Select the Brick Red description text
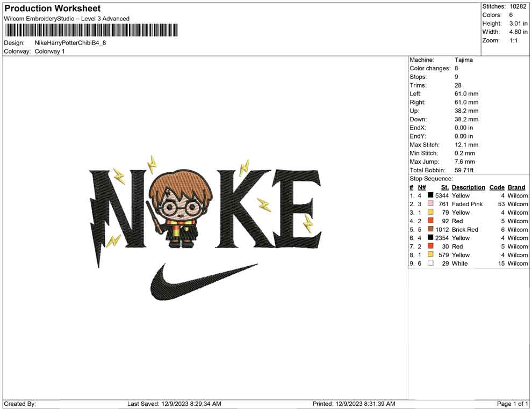This screenshot has height=409, width=532. click(x=465, y=229)
